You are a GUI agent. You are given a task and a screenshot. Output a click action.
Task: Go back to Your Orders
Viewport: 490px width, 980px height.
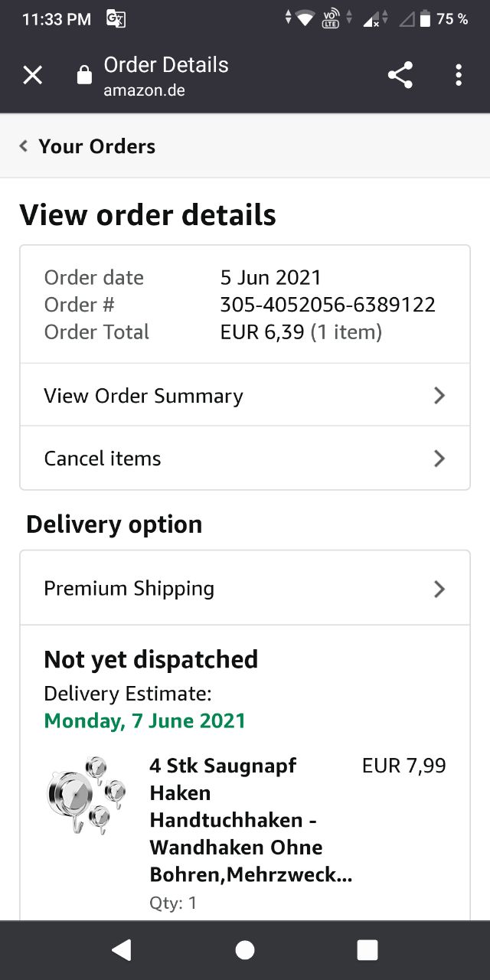tap(88, 146)
